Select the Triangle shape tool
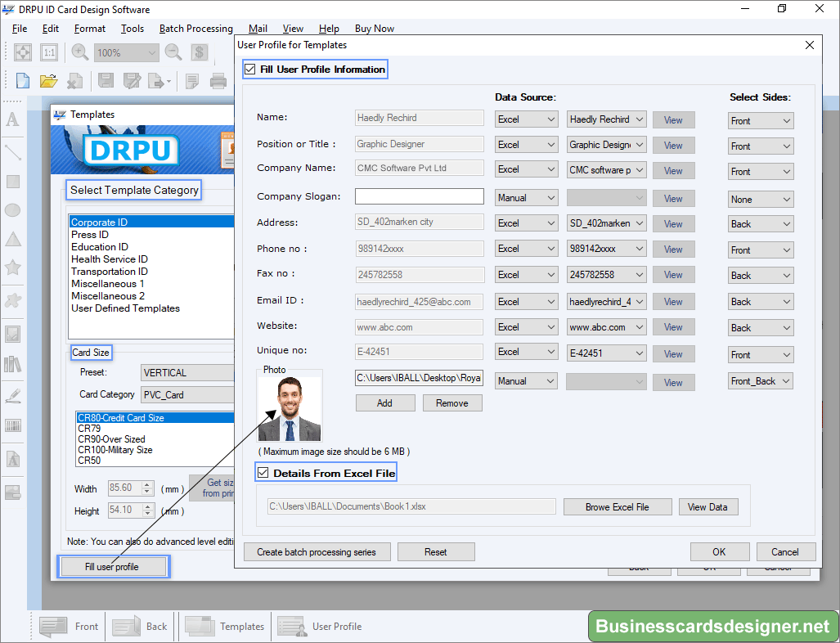This screenshot has height=643, width=840. [13, 239]
